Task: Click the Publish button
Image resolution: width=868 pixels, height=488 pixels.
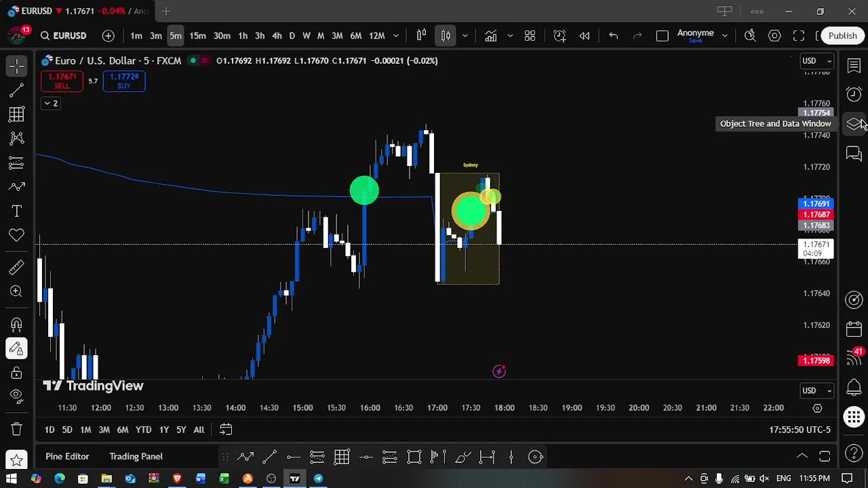Action: (x=842, y=36)
